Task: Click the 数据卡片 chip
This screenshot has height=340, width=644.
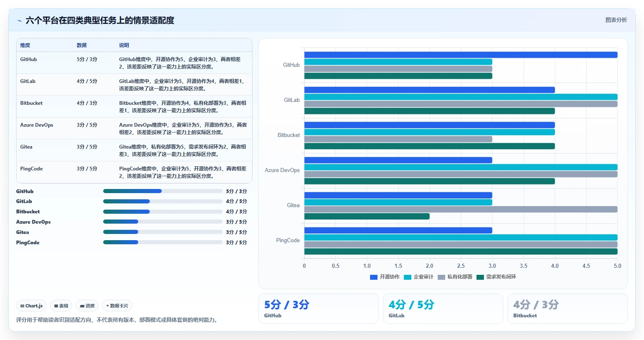Action: (117, 306)
